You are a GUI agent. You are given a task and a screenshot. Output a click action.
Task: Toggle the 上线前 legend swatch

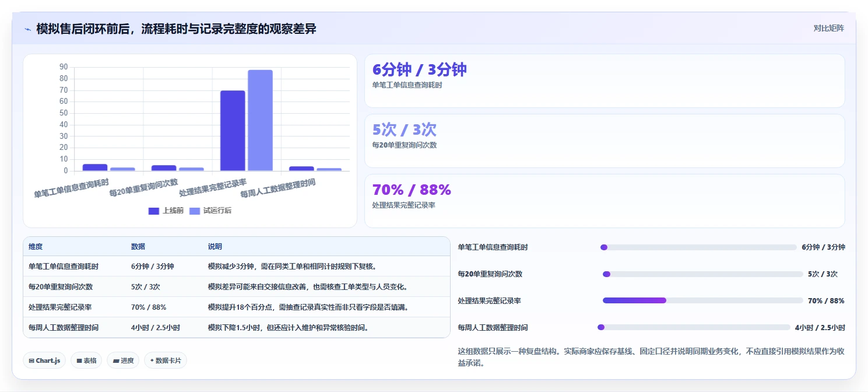[154, 211]
